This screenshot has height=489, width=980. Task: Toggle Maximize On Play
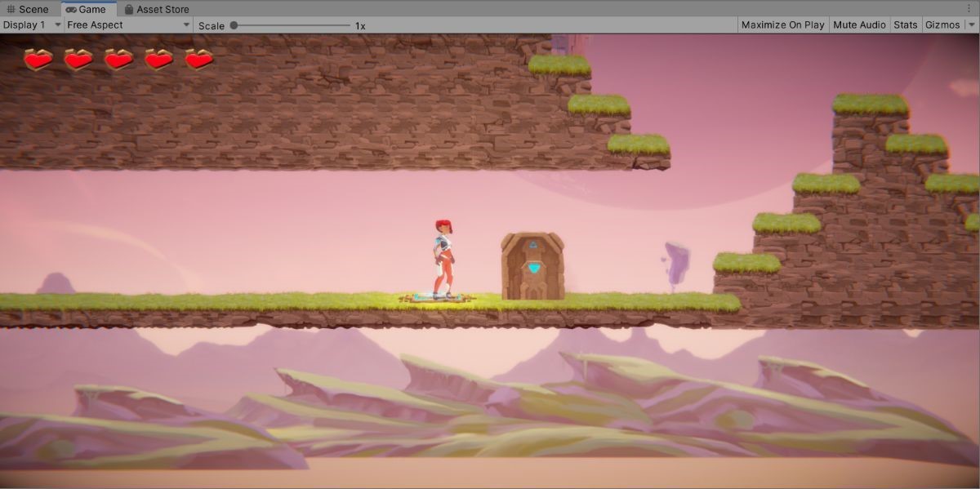(782, 25)
